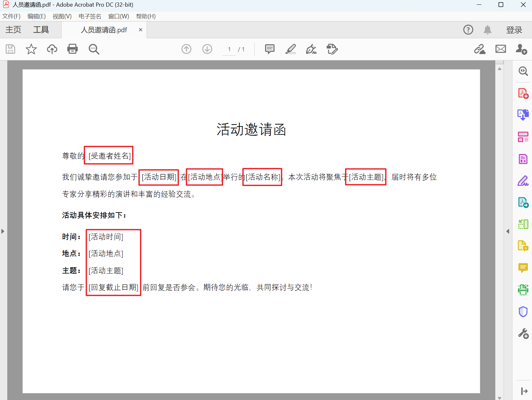Switch to the 主页 tab

pyautogui.click(x=13, y=29)
